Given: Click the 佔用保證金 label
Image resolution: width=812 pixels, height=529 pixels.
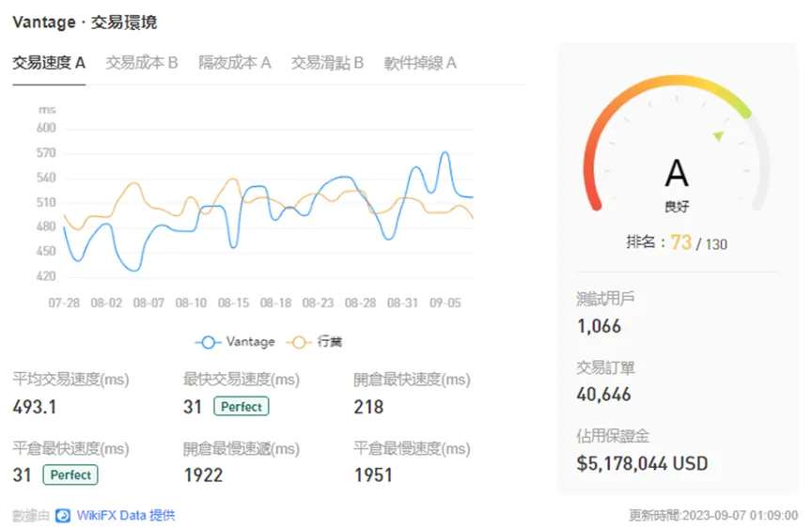Looking at the screenshot, I should [613, 436].
